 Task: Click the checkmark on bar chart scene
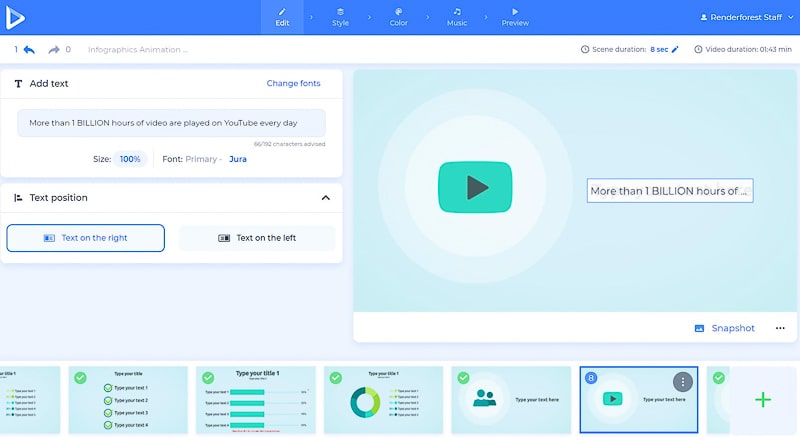click(208, 378)
